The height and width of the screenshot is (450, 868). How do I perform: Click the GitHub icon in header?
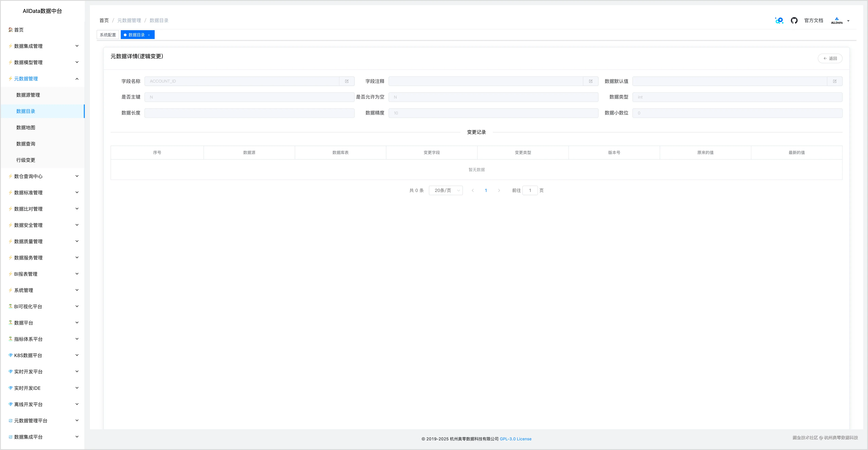tap(794, 21)
